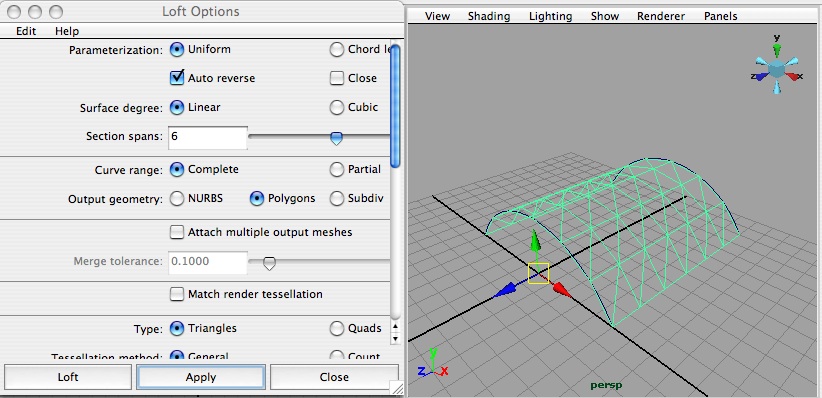Click the blue Z-axis move manipulator arrow
The height and width of the screenshot is (398, 822).
[504, 290]
